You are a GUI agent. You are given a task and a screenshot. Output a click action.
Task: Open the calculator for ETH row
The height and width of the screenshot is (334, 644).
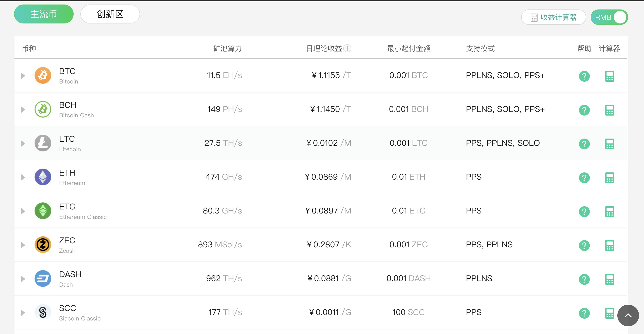(609, 178)
